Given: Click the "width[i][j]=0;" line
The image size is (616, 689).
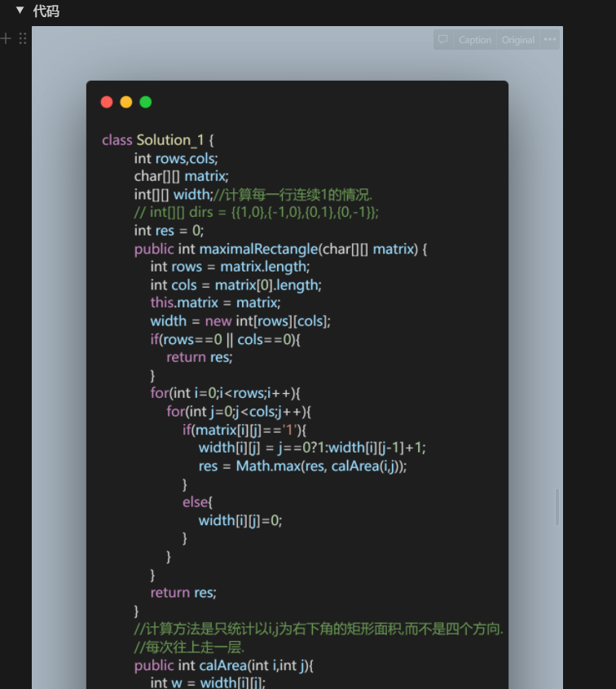Looking at the screenshot, I should tap(240, 520).
